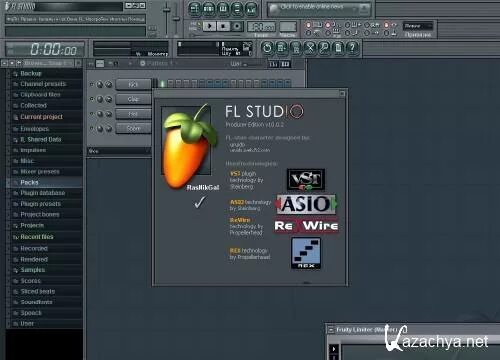Open the recording-panel dropdown on the right

coord(418,26)
